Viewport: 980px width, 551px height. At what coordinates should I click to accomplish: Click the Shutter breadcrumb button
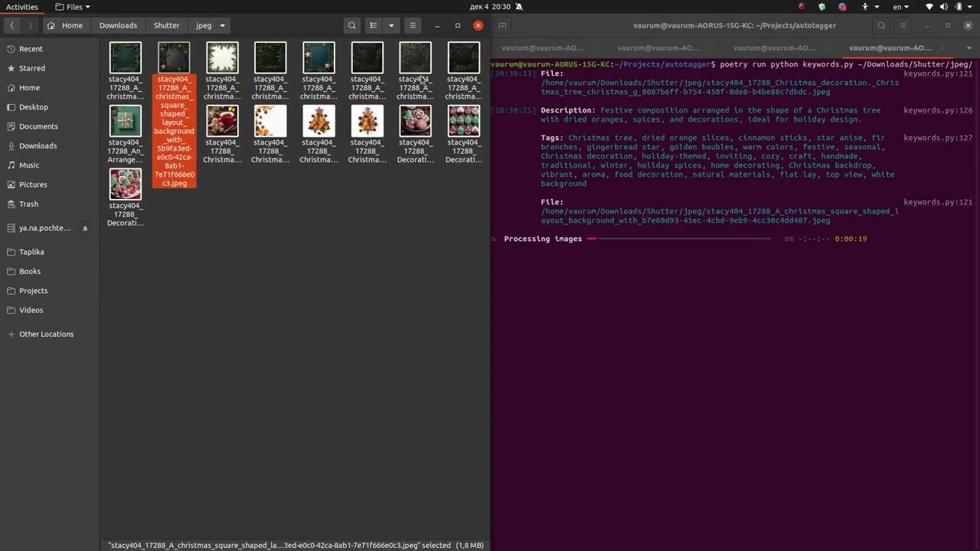pyautogui.click(x=166, y=25)
